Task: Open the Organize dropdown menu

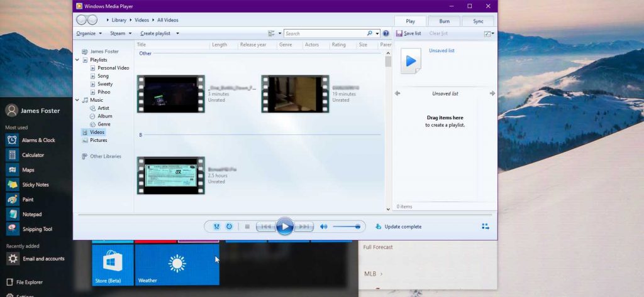Action: 89,33
